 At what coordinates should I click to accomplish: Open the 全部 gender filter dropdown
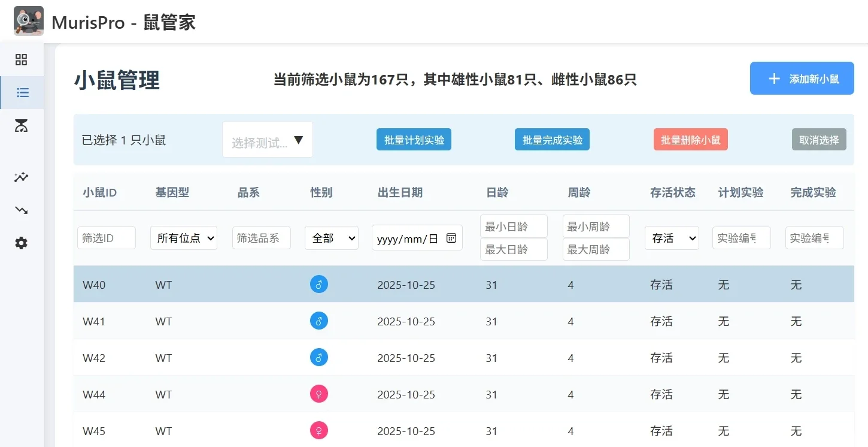point(332,238)
